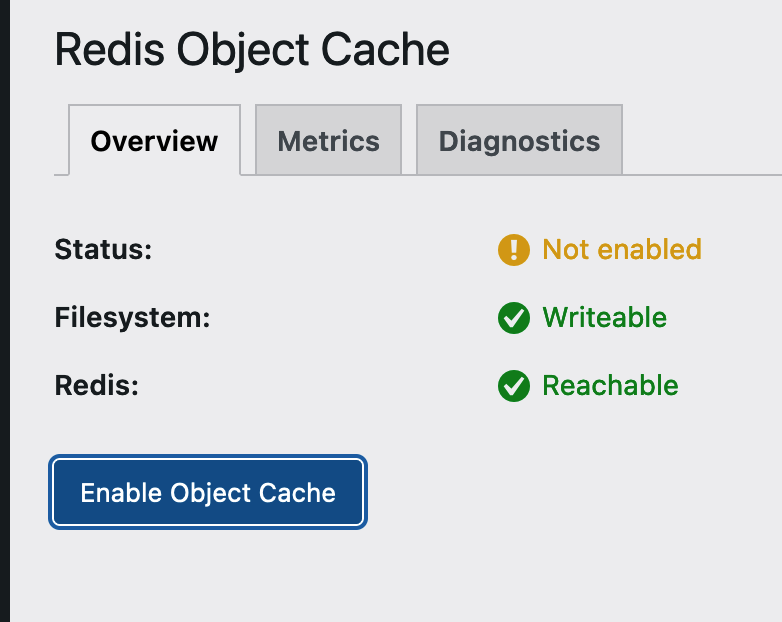Viewport: 782px width, 622px height.
Task: Click the Status: row label
Action: [103, 249]
